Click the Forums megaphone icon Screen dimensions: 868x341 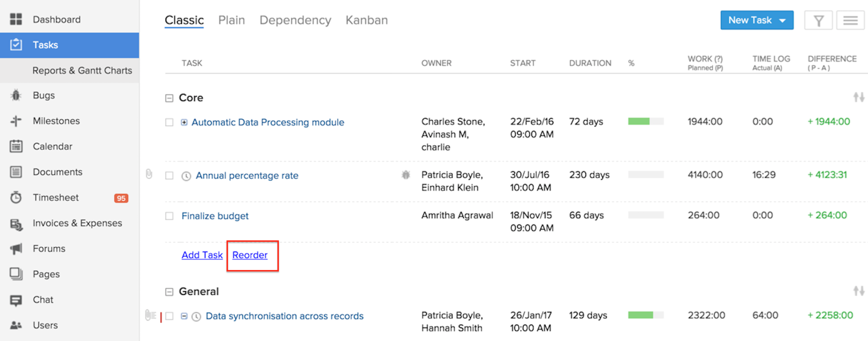(x=16, y=249)
